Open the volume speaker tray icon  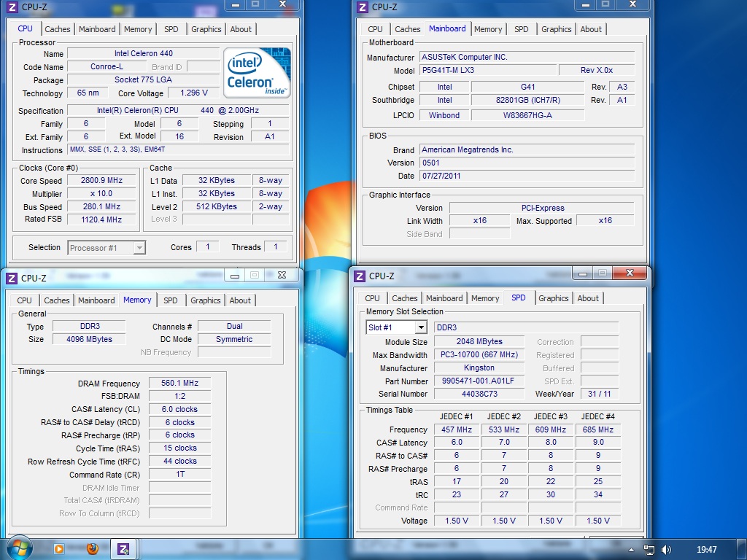click(x=666, y=549)
